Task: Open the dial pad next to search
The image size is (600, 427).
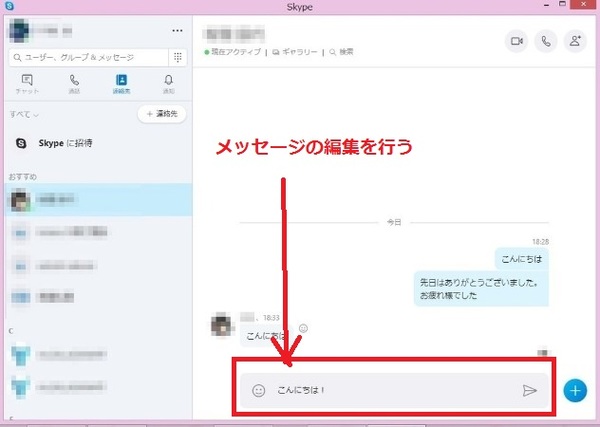Action: click(x=178, y=58)
